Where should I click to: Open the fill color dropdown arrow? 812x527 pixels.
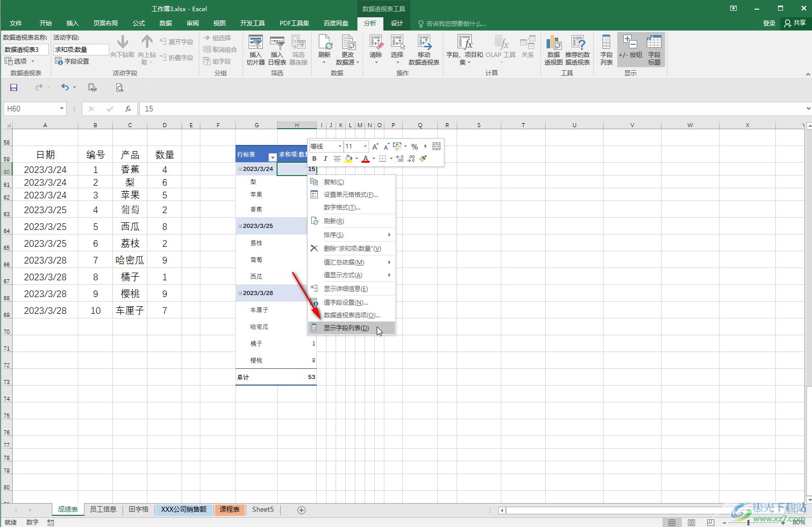click(x=356, y=159)
